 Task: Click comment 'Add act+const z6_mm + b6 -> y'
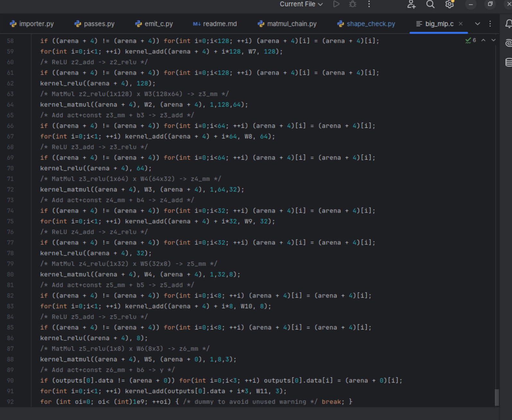point(108,370)
